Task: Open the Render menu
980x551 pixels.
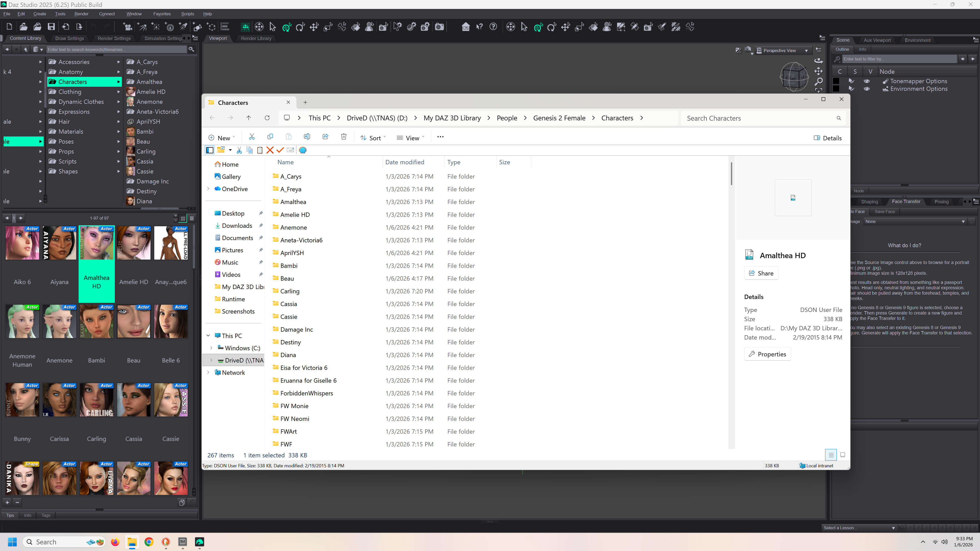Action: pyautogui.click(x=81, y=14)
